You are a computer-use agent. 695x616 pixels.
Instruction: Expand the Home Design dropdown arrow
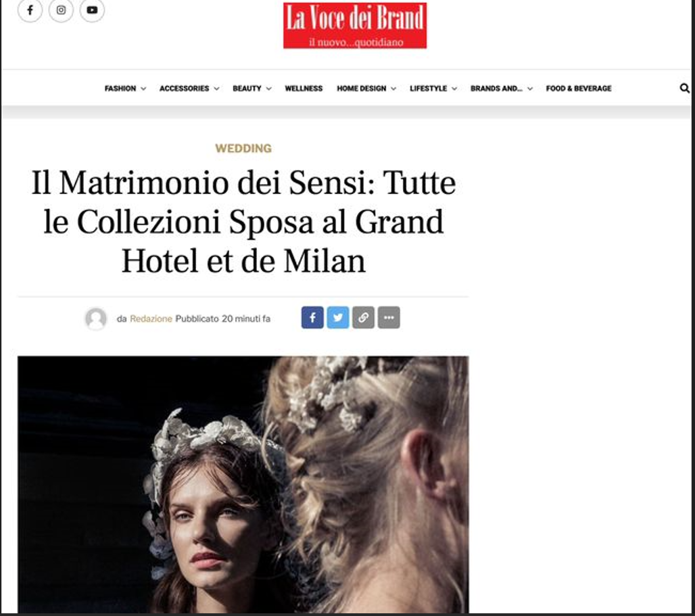[x=393, y=89]
